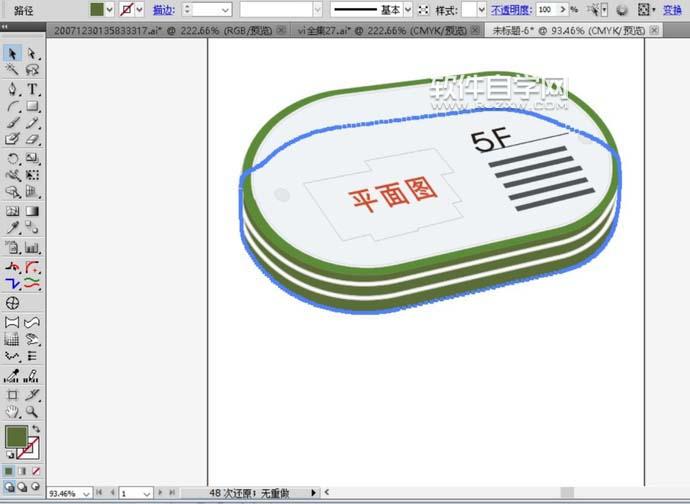Click the large green fill color swatch

click(16, 437)
